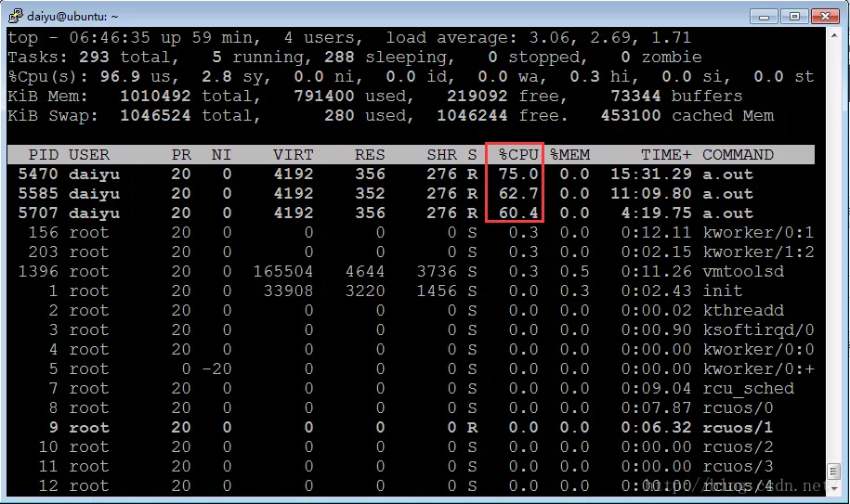Open the PuTTY icon system menu

click(x=15, y=16)
